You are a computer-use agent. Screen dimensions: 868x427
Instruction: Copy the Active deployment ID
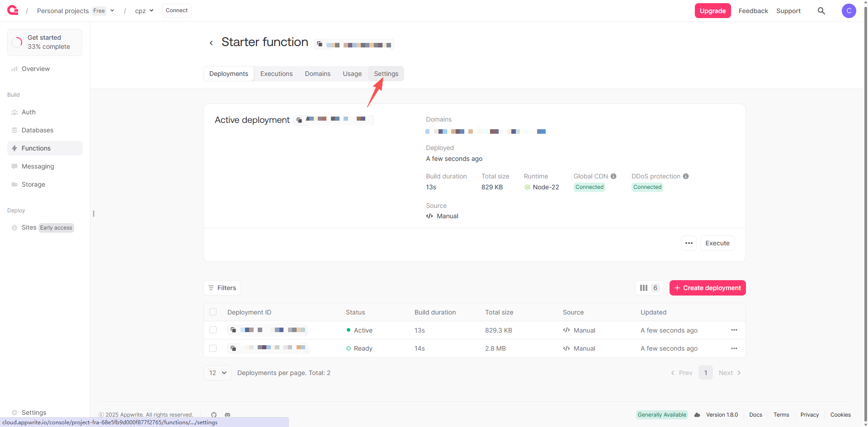[x=299, y=120]
